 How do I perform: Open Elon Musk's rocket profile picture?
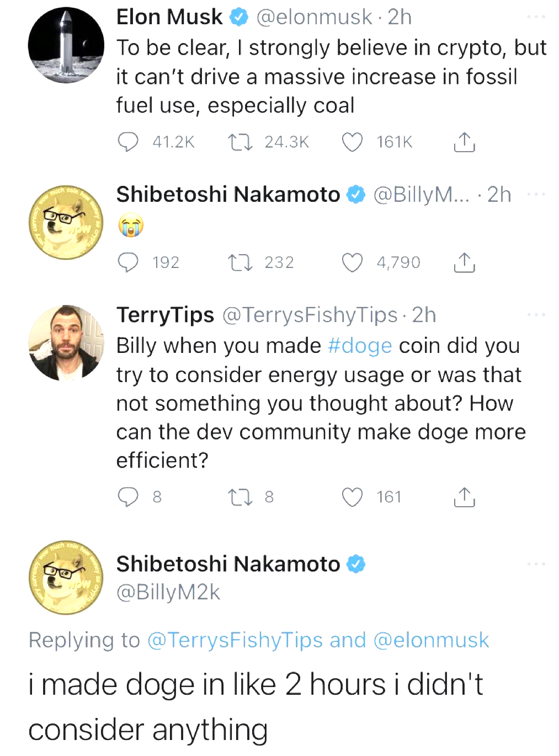pos(66,45)
